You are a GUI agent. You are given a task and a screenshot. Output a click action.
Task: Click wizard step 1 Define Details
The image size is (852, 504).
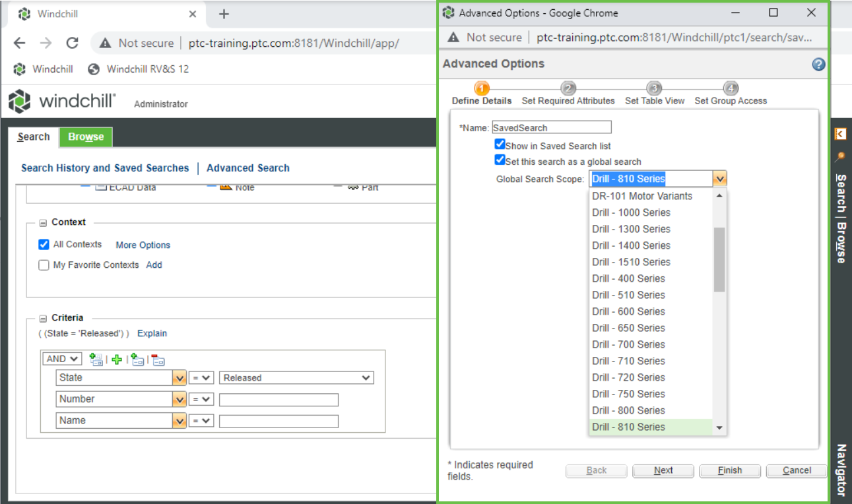(x=482, y=94)
